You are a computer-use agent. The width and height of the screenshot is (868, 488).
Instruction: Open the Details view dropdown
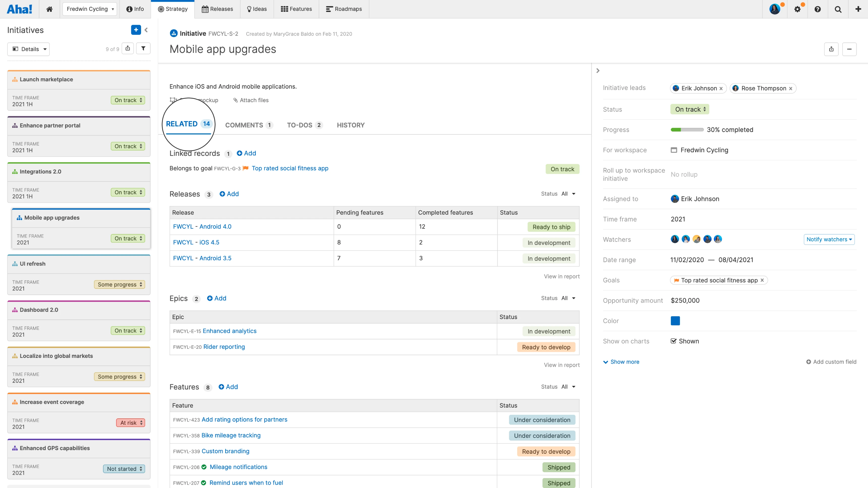click(29, 49)
